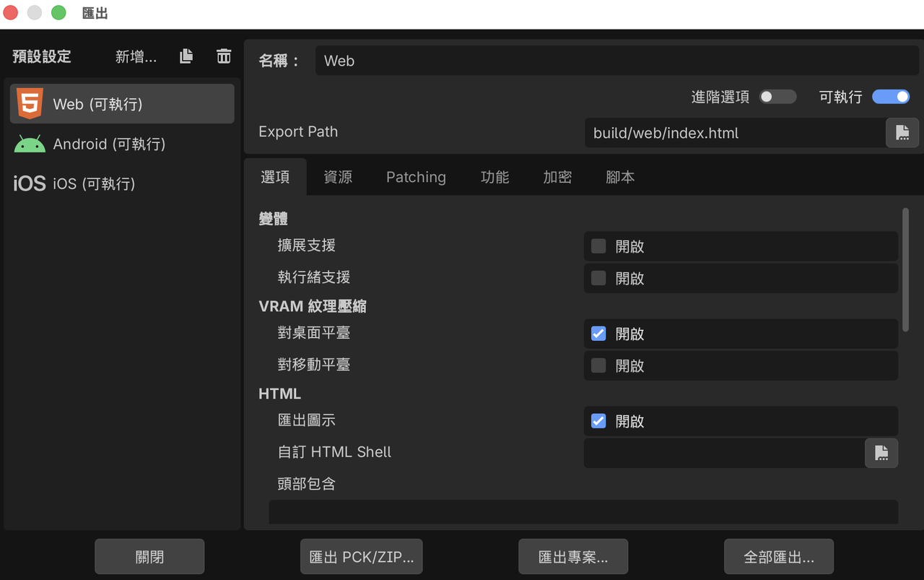The height and width of the screenshot is (580, 924).
Task: Switch to the 選項 tab
Action: click(x=275, y=177)
